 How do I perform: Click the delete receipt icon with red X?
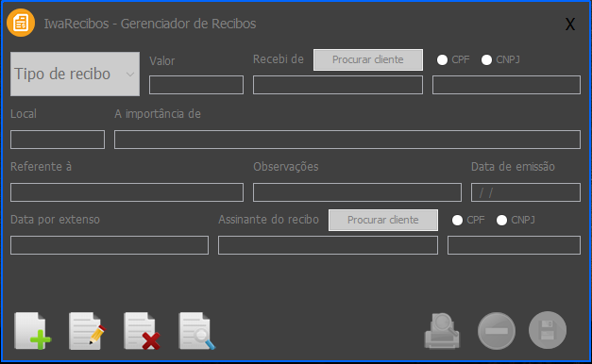(x=142, y=331)
